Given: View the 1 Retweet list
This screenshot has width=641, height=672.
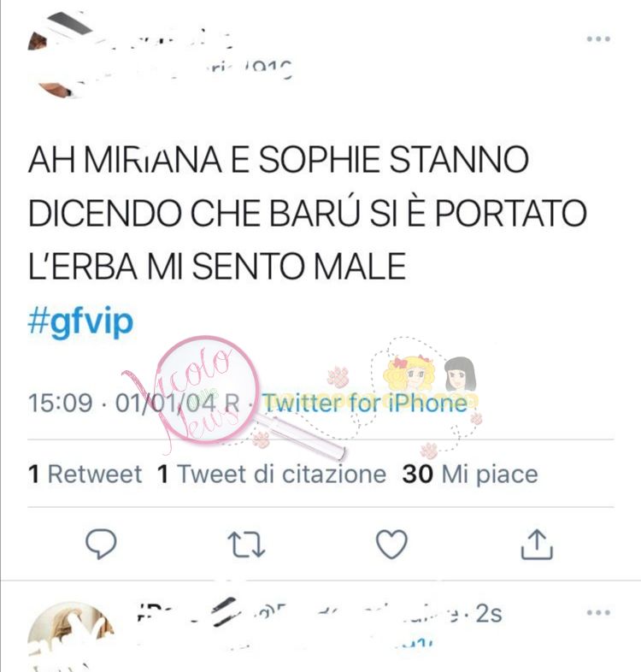Looking at the screenshot, I should 85,474.
